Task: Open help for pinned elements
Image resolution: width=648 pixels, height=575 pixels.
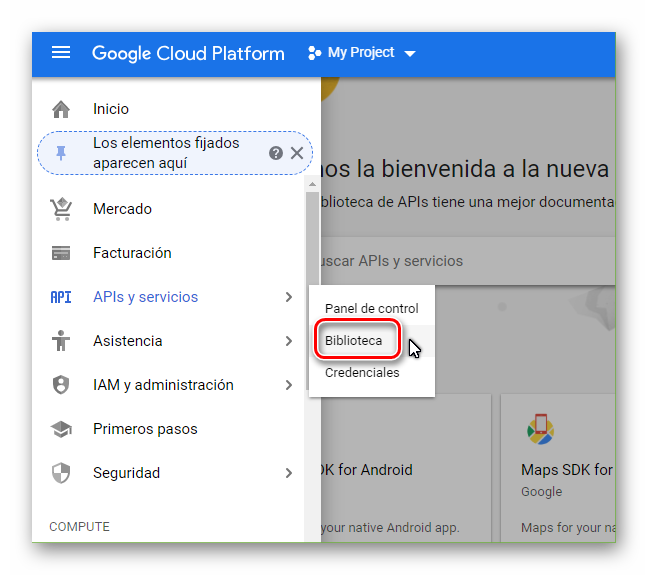Action: pyautogui.click(x=276, y=153)
